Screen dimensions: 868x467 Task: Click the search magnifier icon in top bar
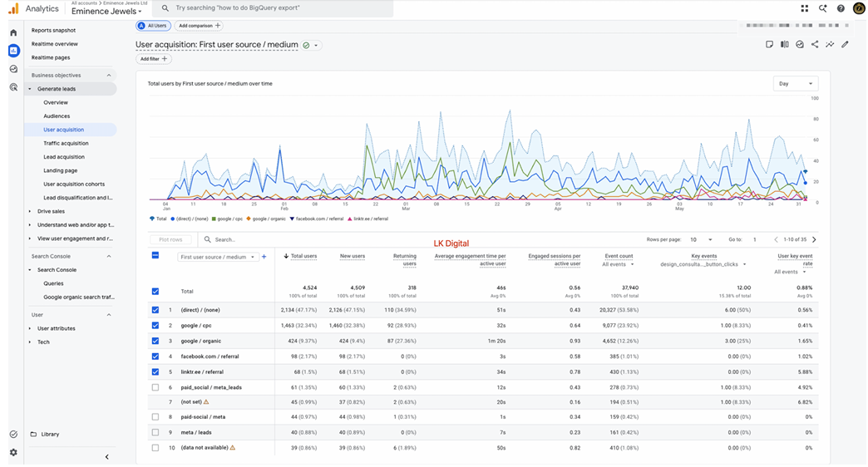(x=165, y=8)
